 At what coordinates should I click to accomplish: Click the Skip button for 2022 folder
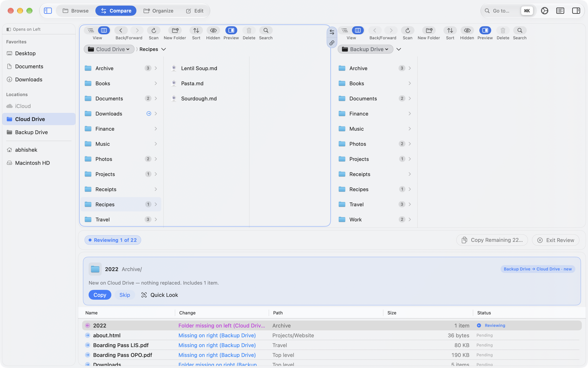[x=125, y=295]
